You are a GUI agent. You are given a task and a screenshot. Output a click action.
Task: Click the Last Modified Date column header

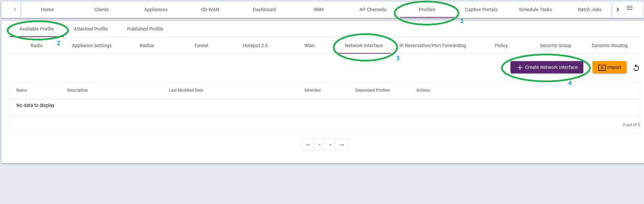[x=186, y=90]
